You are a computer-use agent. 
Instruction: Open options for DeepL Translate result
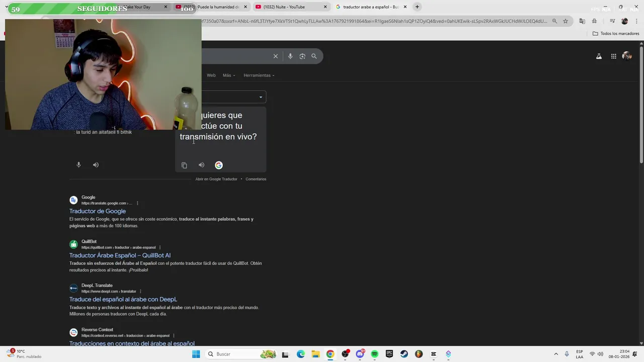[140, 292]
